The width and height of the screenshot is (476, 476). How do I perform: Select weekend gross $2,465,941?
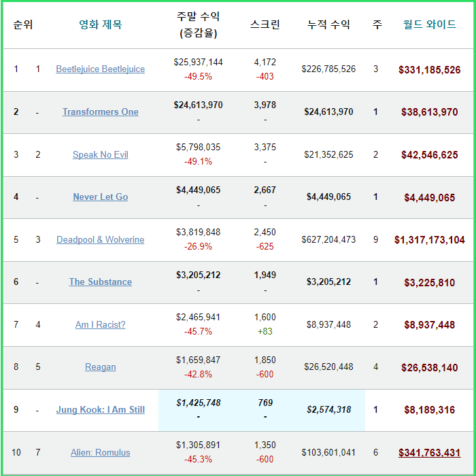pos(199,317)
